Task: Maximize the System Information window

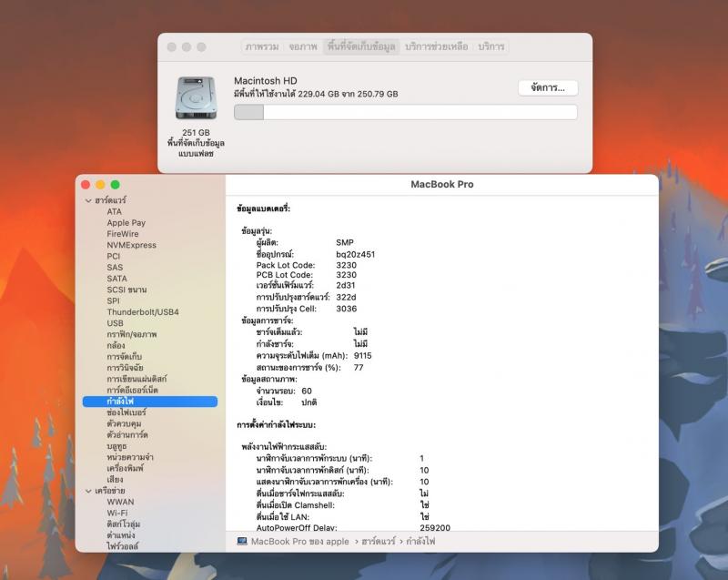Action: (x=116, y=185)
